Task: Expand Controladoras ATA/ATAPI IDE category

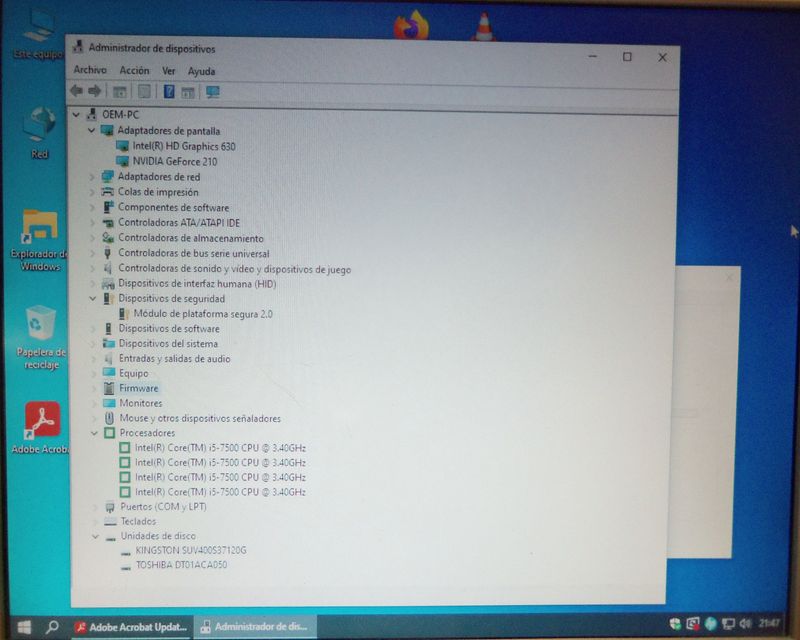Action: pos(92,223)
